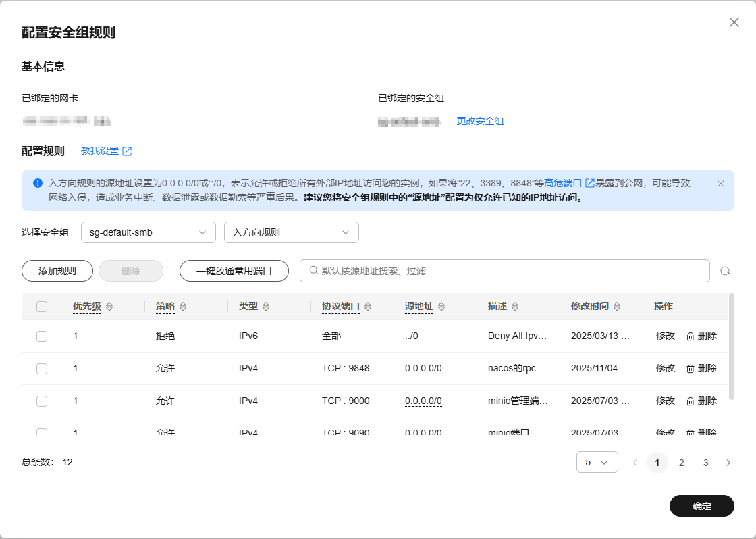Viewport: 756px width, 539px height.
Task: Close the security group rules dialog
Action: coord(734,22)
